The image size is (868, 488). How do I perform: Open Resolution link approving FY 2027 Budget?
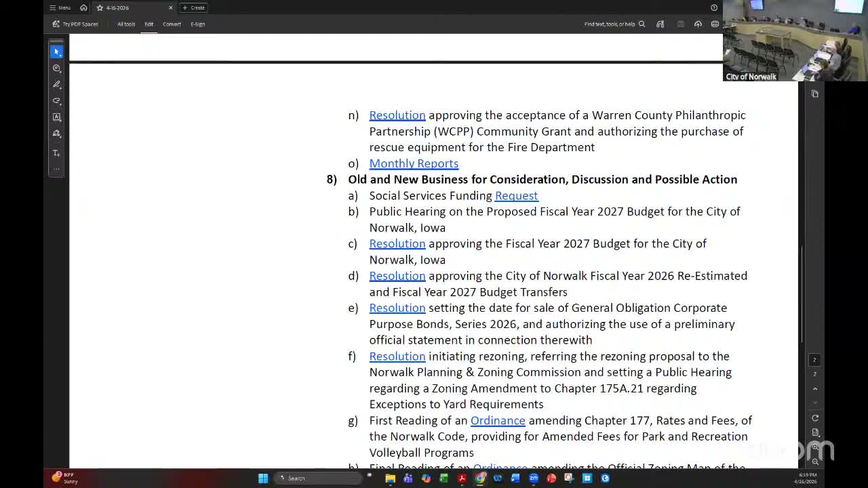point(397,243)
